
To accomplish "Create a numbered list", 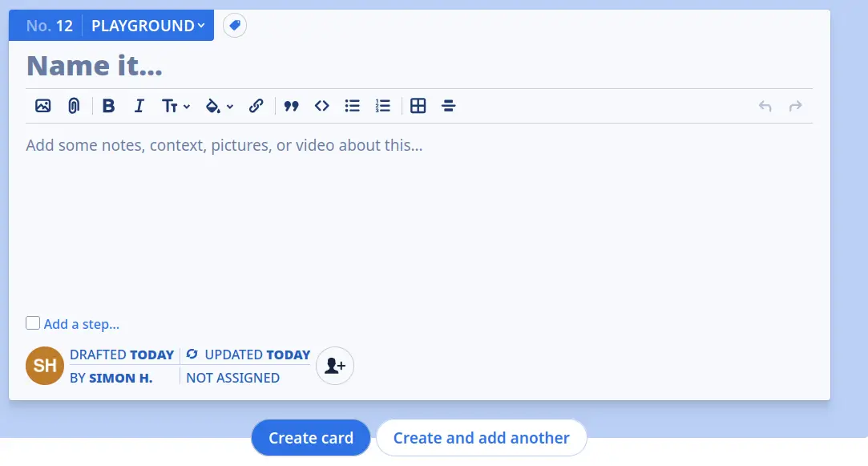I will 382,105.
